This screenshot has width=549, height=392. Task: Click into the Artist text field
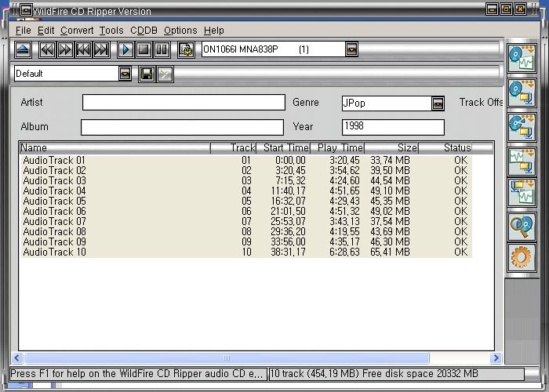pos(184,103)
